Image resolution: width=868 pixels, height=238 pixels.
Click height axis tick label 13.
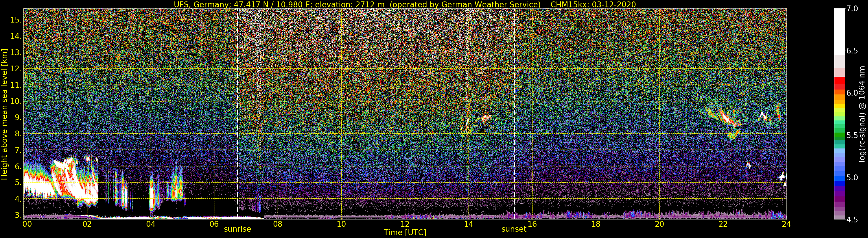[16, 53]
